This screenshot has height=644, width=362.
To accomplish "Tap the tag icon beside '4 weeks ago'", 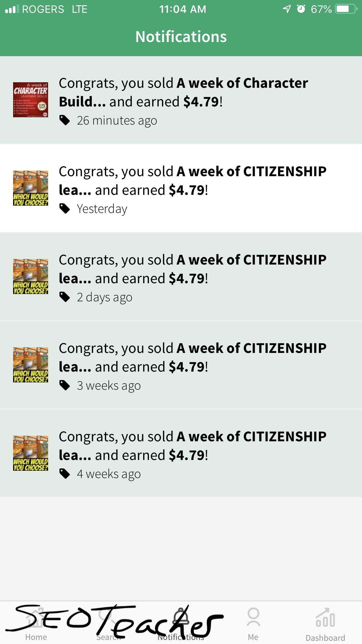I will point(64,474).
